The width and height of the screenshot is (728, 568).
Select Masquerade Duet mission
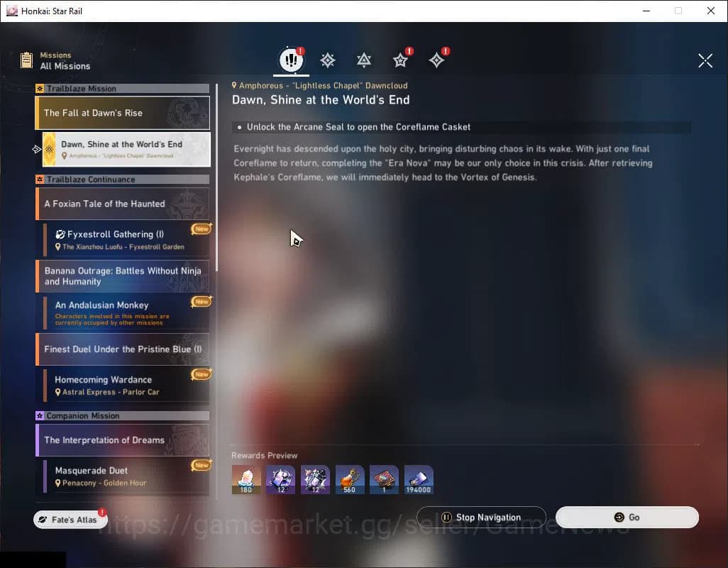tap(126, 476)
